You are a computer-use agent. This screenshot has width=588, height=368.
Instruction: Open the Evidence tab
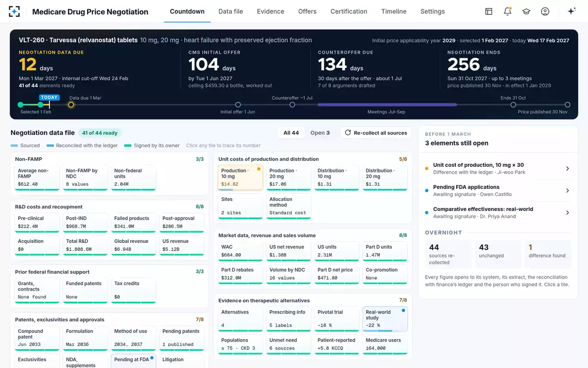click(270, 11)
